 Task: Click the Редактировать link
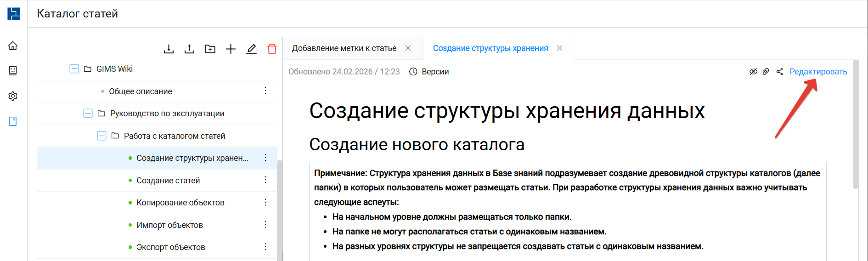click(818, 72)
